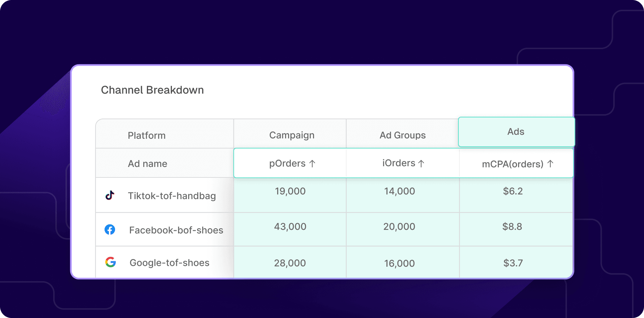Screen dimensions: 644x318
Task: Sort by the pOrders column header
Action: [287, 163]
